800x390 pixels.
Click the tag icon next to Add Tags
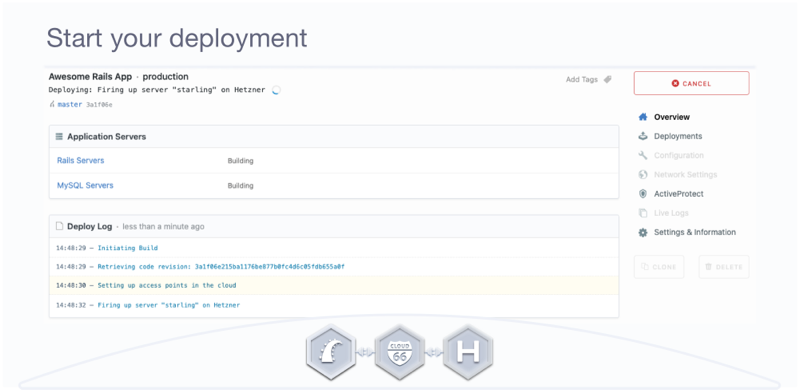tap(607, 80)
